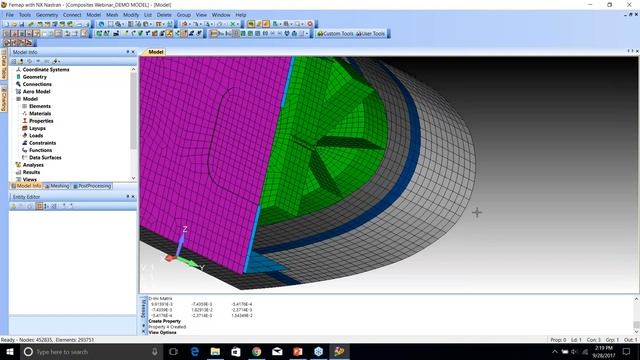Open the Help menu

tap(241, 15)
